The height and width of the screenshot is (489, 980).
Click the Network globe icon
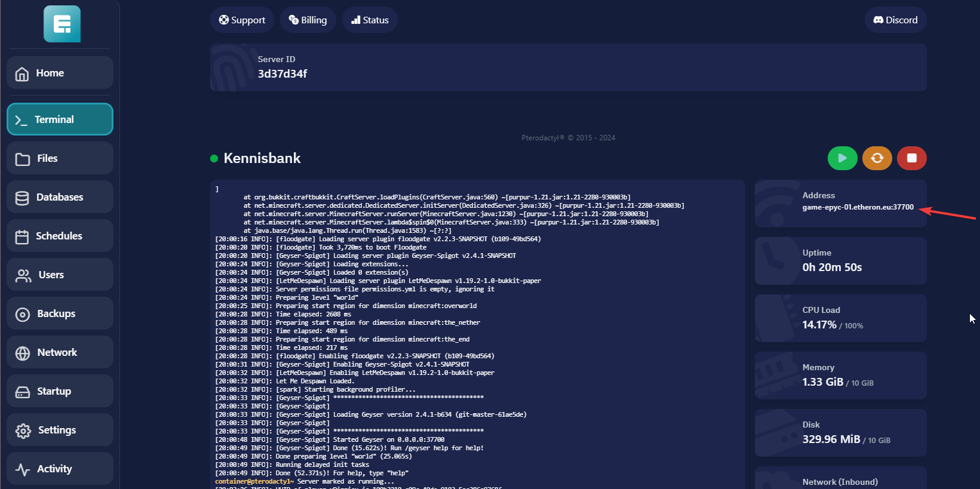coord(23,353)
